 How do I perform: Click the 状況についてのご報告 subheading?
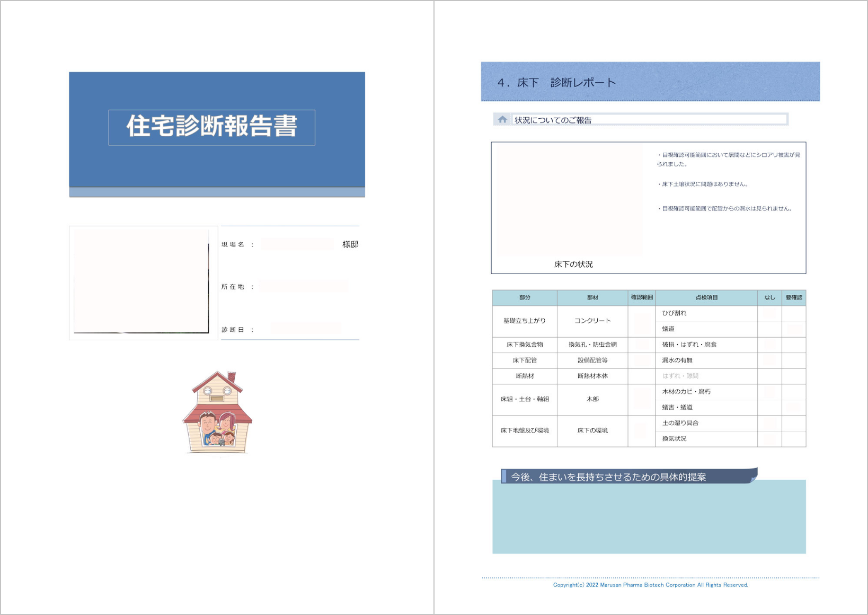point(553,120)
